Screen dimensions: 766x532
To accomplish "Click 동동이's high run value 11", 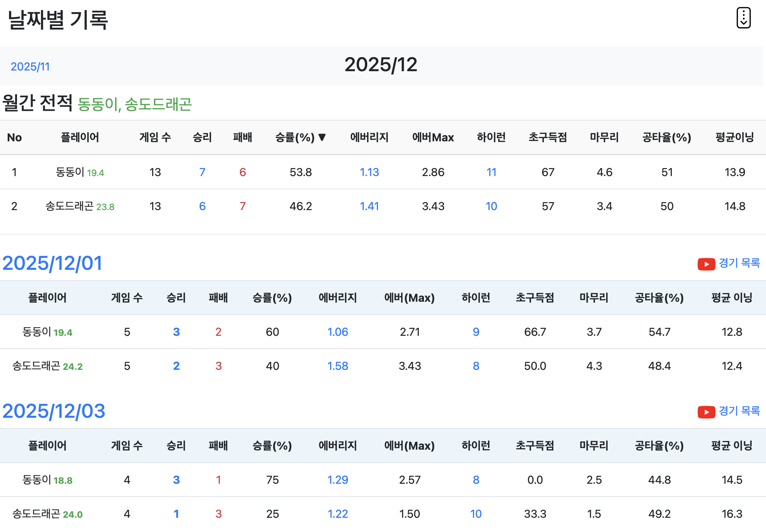I will click(491, 172).
